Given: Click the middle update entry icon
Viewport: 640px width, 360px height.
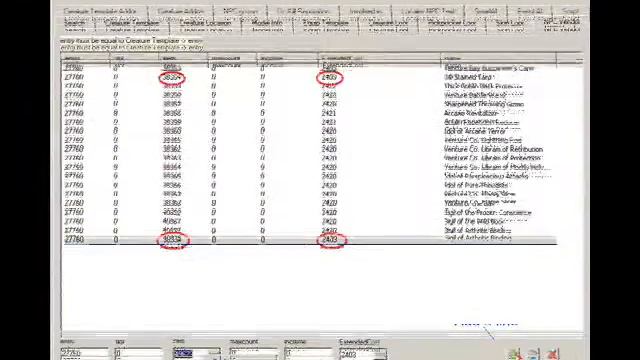Looking at the screenshot, I should pos(534,354).
